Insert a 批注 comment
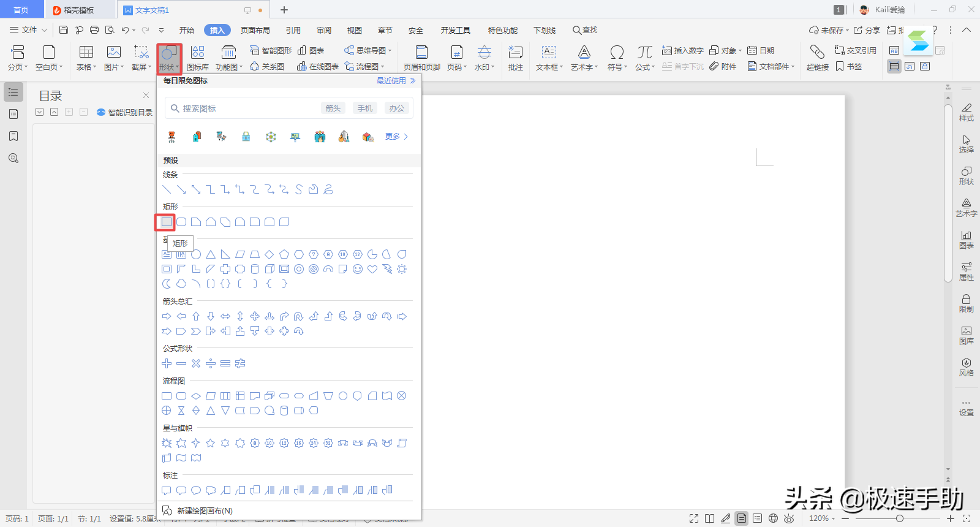 (516, 58)
